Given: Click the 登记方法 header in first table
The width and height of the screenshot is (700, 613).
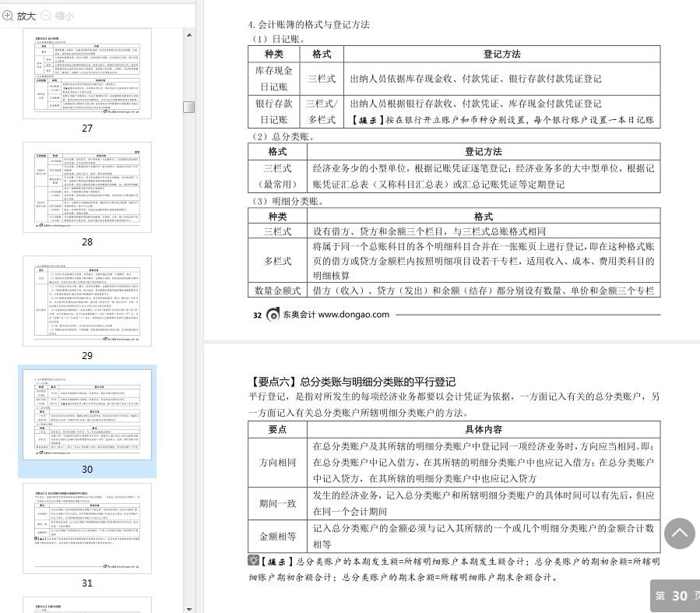Looking at the screenshot, I should pos(501,54).
